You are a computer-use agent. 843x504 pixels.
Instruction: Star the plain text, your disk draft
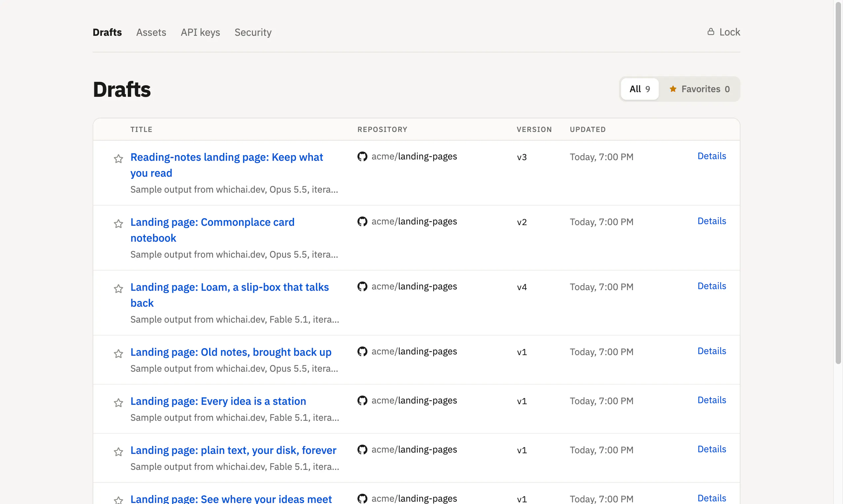(118, 452)
